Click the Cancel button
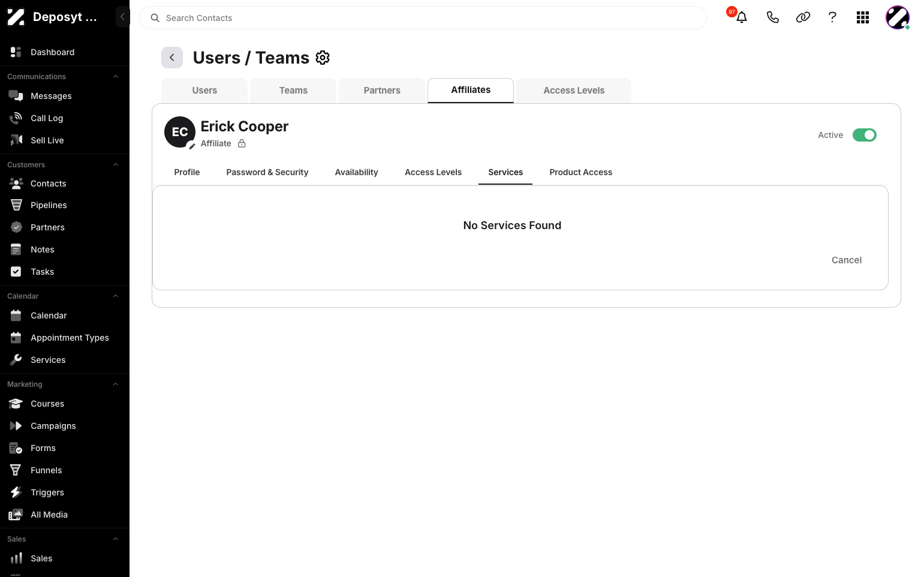This screenshot has height=577, width=924. pyautogui.click(x=847, y=260)
